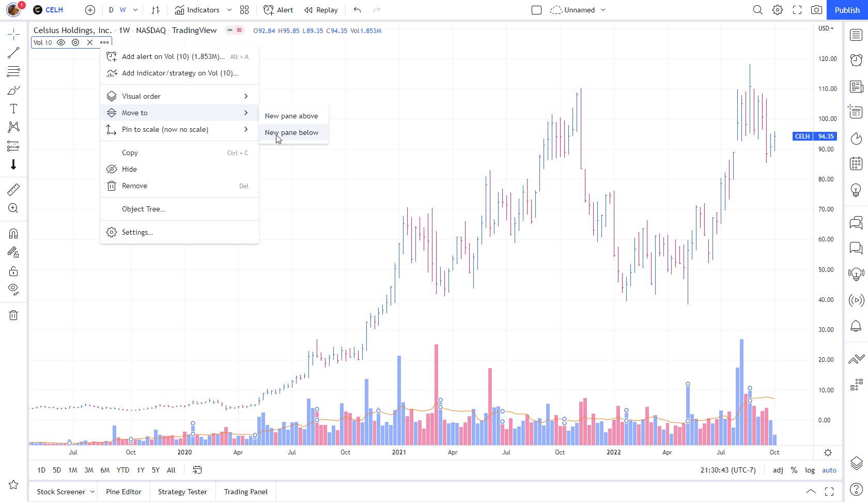Screen dimensions: 868x502
Task: Open the news panel icon
Action: pyautogui.click(x=856, y=86)
